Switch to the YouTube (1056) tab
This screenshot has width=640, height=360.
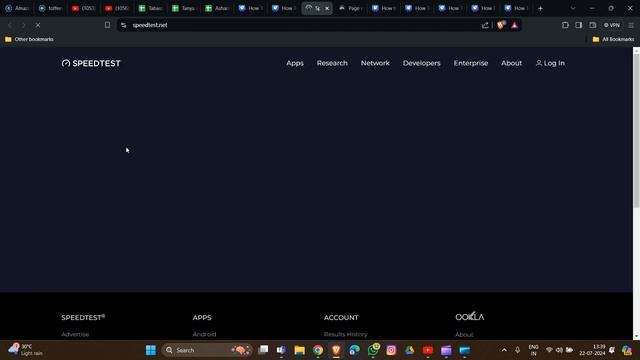(117, 8)
